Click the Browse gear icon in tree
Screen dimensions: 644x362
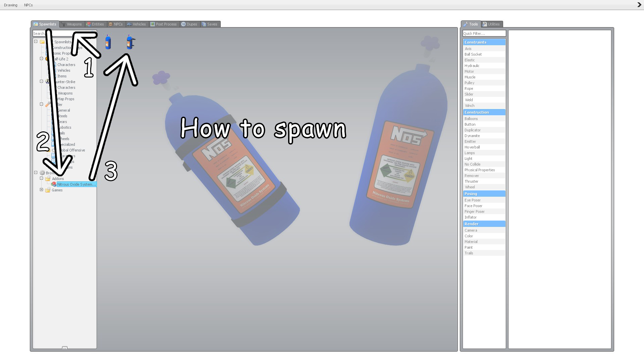42,173
